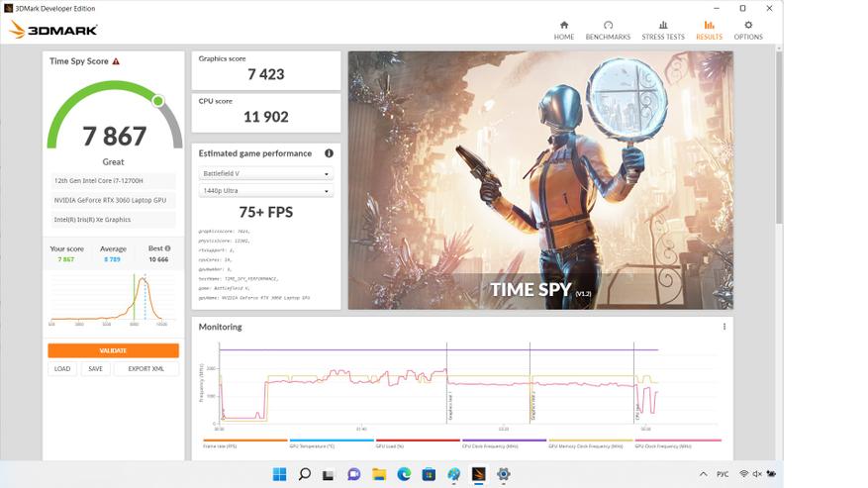Open the STRESS TESTS section
This screenshot has height=488, width=868.
coord(662,31)
